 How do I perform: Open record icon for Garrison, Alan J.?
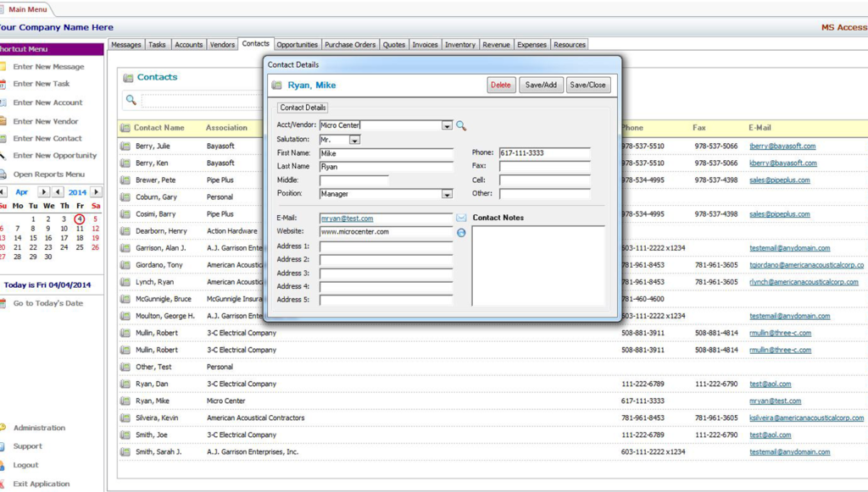coord(125,248)
